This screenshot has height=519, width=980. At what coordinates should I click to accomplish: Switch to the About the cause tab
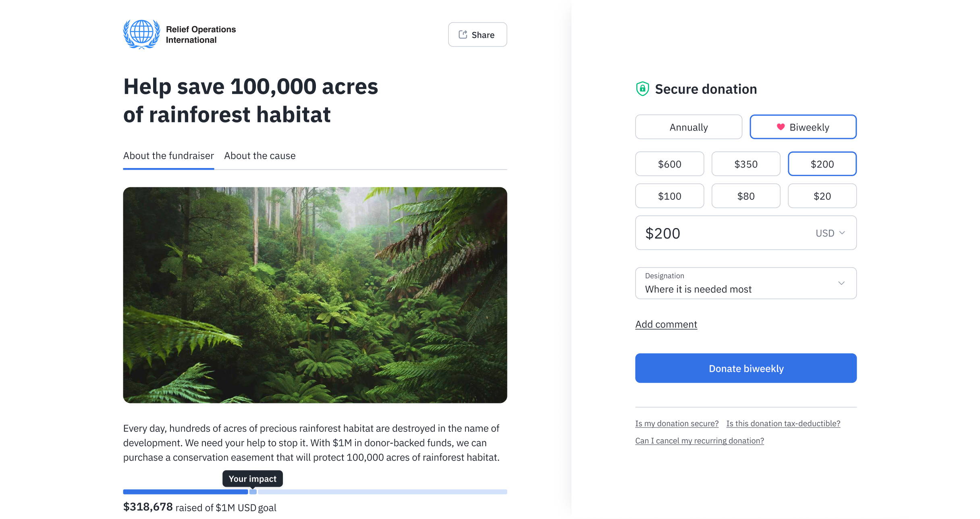[260, 156]
